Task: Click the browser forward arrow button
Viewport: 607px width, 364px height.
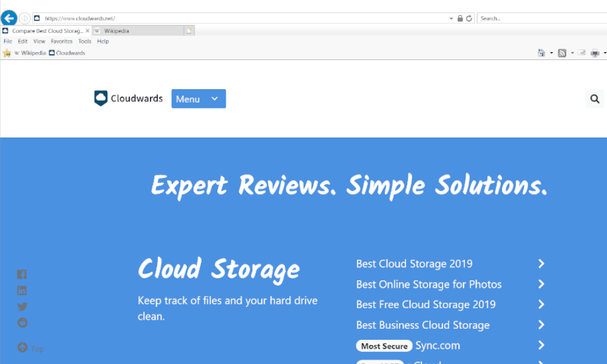Action: pos(24,18)
